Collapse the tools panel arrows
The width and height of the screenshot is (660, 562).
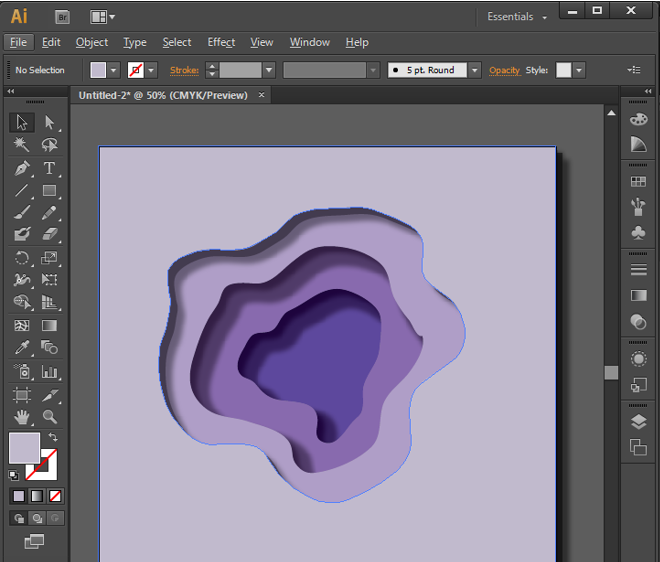coord(11,91)
